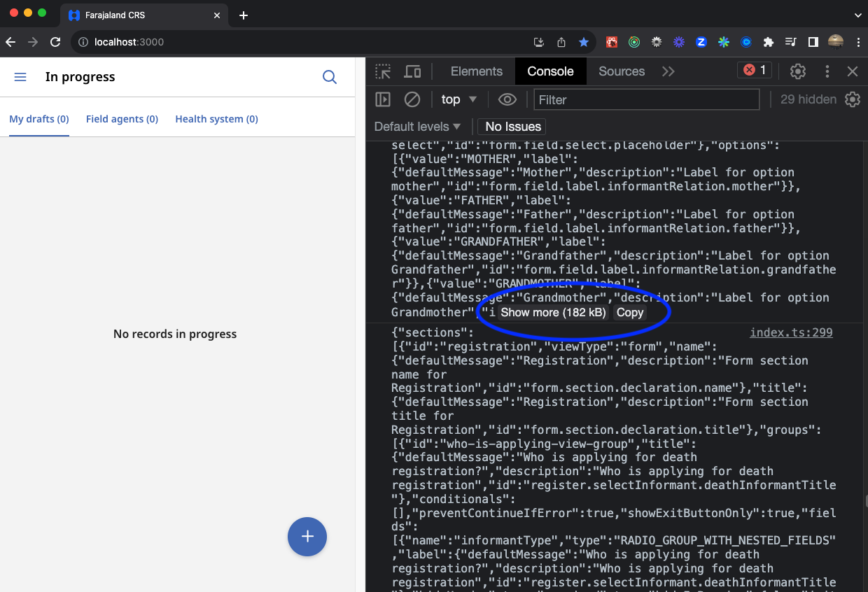Open the index.ts:299 source link
The image size is (868, 592).
pos(791,332)
